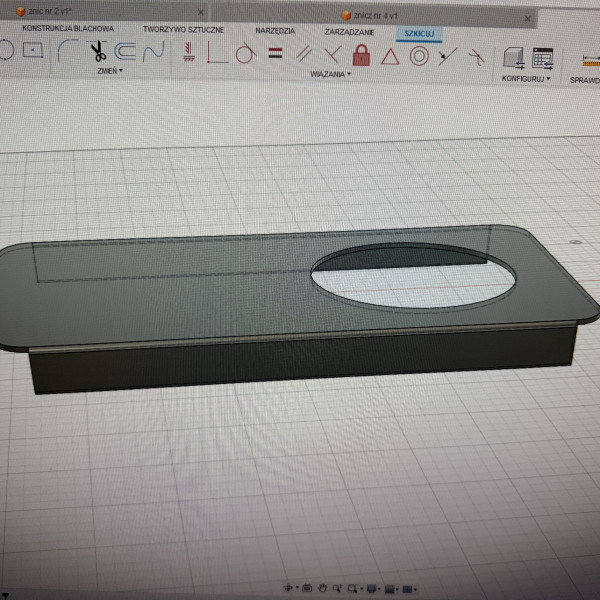Click the Orbit navigation icon
600x600 pixels.
tap(289, 589)
